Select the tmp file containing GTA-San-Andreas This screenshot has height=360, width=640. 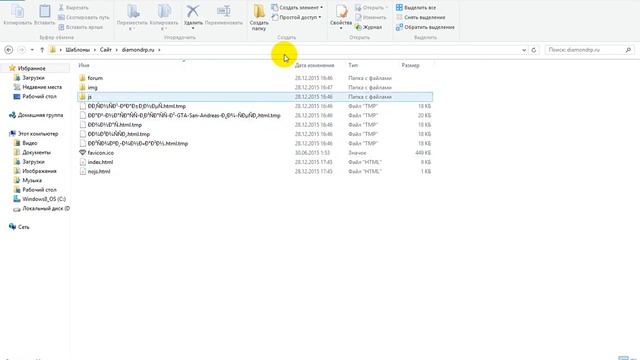click(x=184, y=116)
